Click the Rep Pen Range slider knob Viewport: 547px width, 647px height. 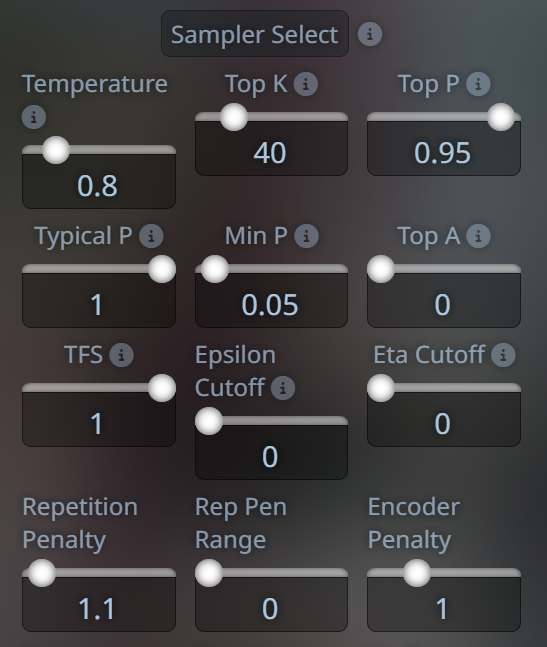pos(209,573)
